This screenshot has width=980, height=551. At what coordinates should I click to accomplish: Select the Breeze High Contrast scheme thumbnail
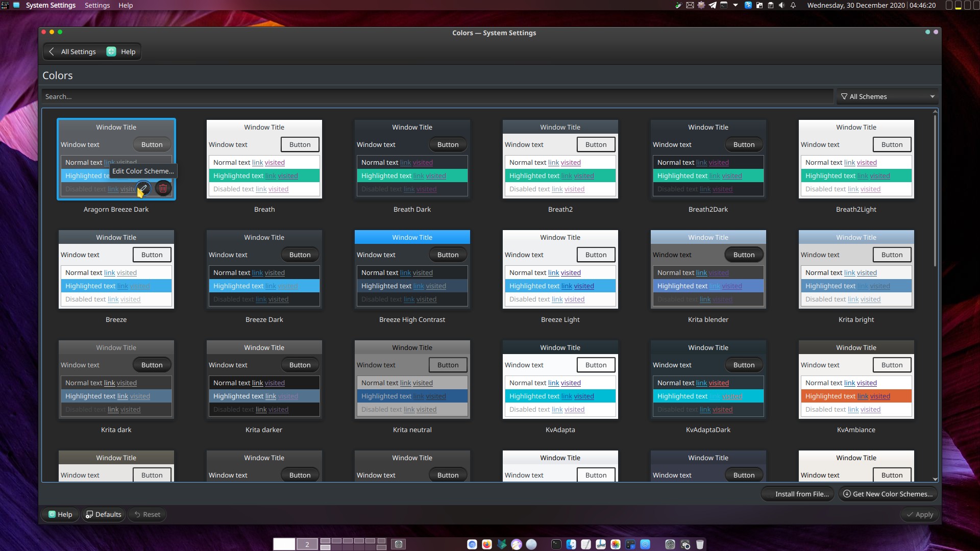pyautogui.click(x=412, y=269)
